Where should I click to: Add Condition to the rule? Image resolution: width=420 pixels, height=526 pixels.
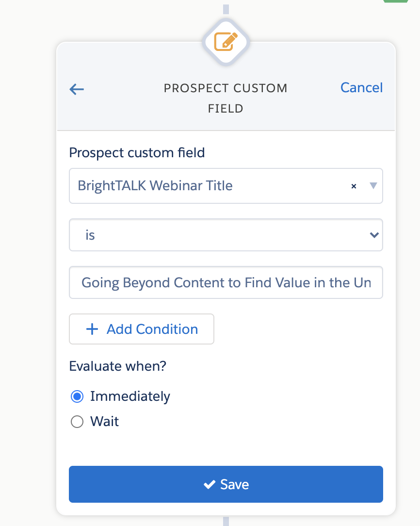pyautogui.click(x=142, y=329)
